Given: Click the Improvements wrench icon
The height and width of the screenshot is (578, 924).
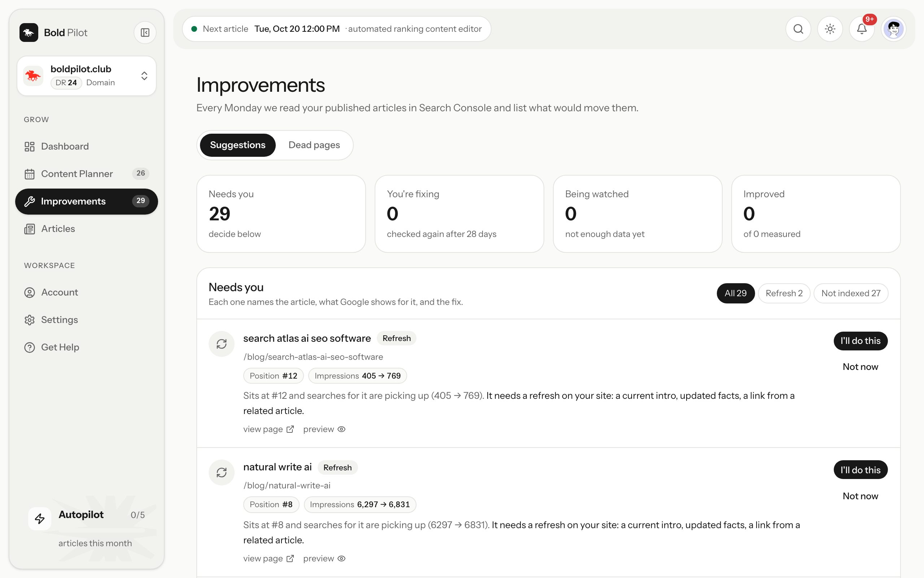Looking at the screenshot, I should [29, 202].
